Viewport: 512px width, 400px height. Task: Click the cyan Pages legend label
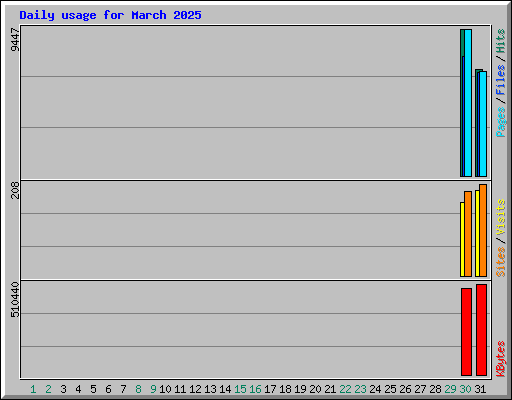[x=501, y=122]
